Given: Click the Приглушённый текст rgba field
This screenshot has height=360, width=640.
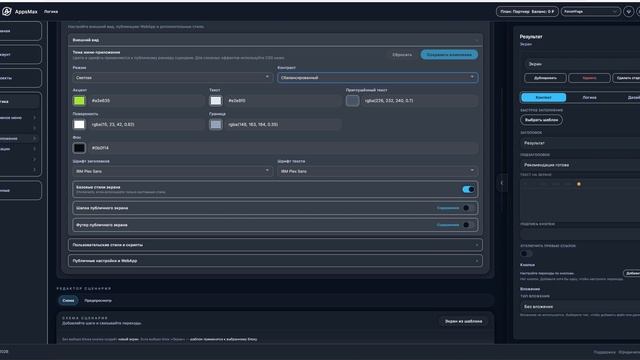Looking at the screenshot, I should click(420, 100).
